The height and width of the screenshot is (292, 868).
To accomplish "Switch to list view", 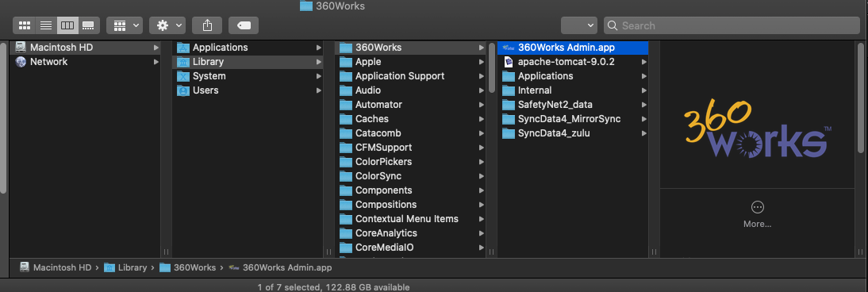I will pyautogui.click(x=46, y=25).
